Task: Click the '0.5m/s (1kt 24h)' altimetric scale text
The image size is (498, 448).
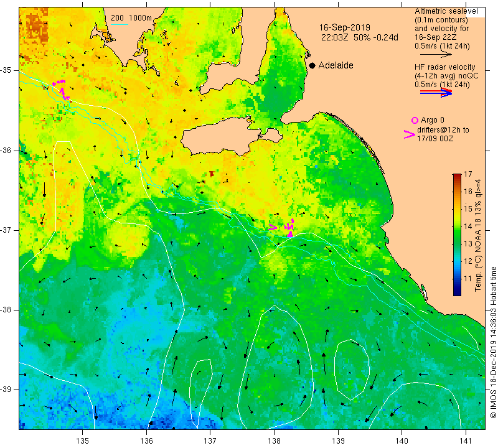Action: (x=442, y=46)
